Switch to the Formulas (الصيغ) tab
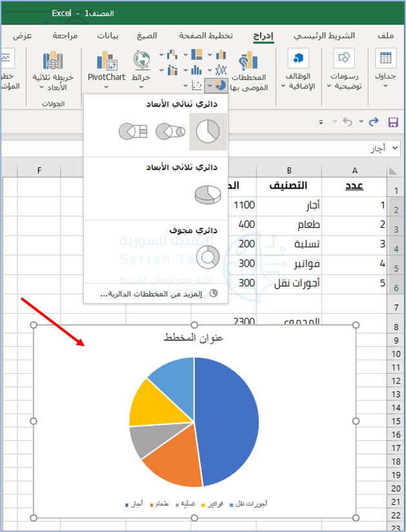Image resolution: width=406 pixels, height=532 pixels. coord(147,36)
